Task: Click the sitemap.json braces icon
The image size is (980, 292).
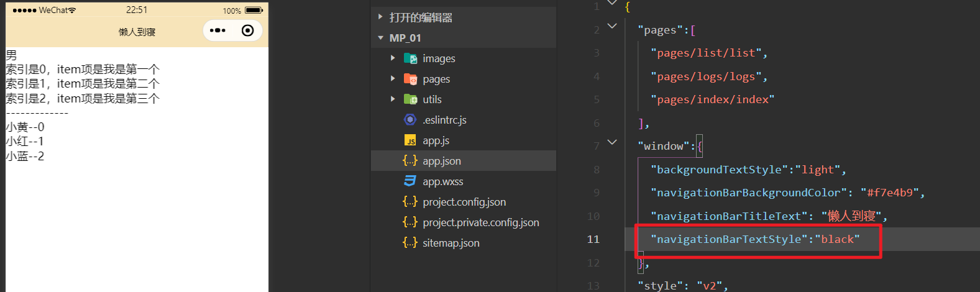Action: coord(410,243)
